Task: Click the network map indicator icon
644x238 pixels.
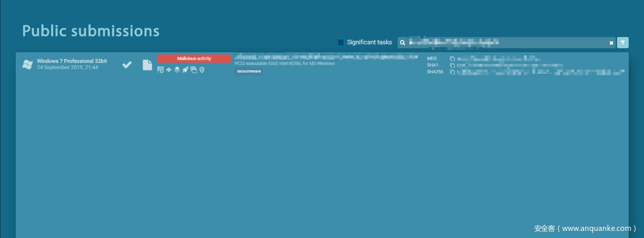Action: [160, 70]
